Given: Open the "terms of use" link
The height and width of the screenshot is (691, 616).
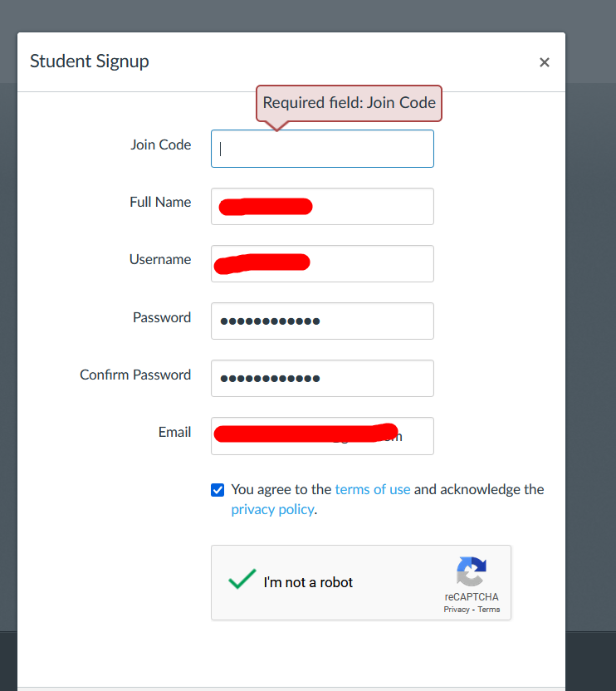Looking at the screenshot, I should [x=373, y=489].
